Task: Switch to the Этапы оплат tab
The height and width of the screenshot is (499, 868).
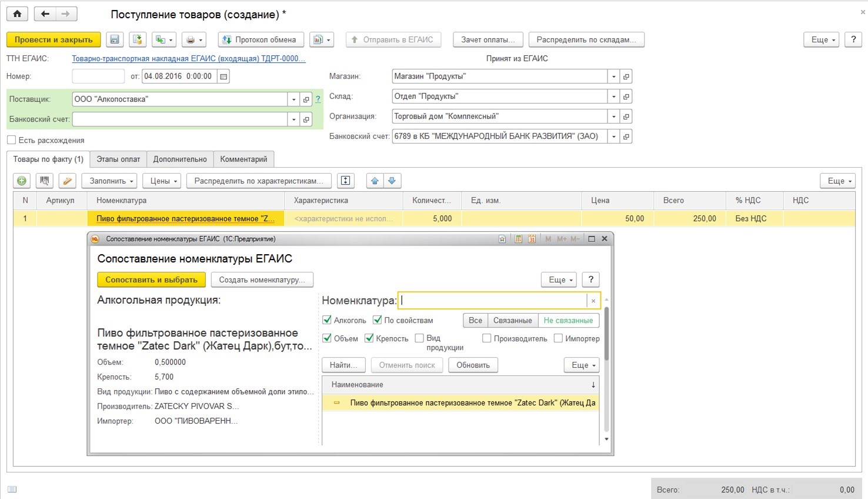Action: (x=118, y=159)
